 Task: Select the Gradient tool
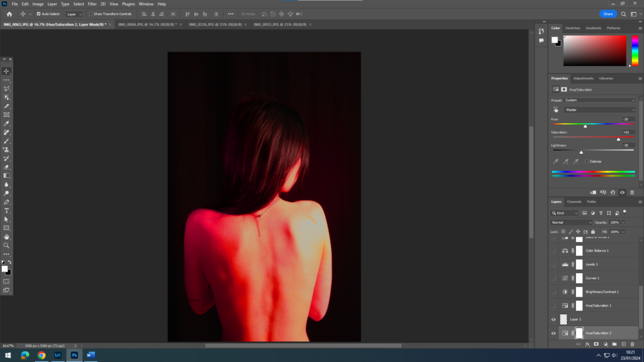coord(6,176)
